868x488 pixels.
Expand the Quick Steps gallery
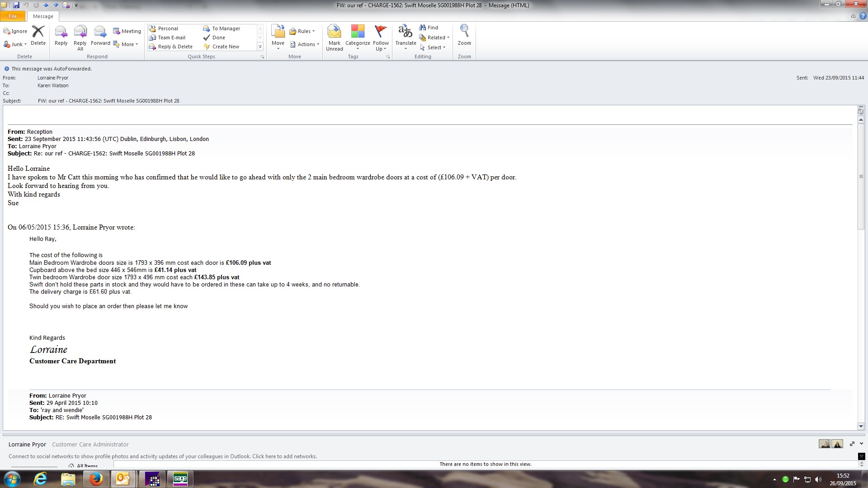(x=260, y=47)
